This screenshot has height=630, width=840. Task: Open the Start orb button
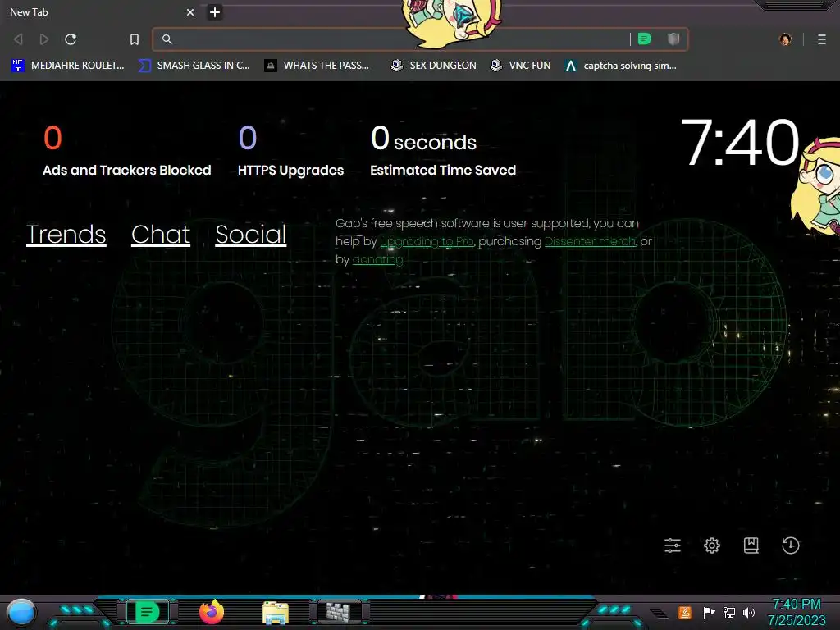click(21, 613)
